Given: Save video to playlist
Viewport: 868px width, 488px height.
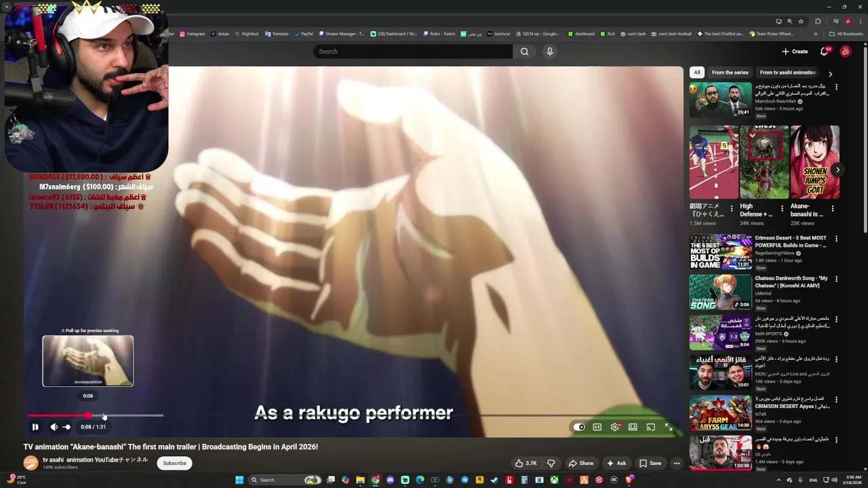Looking at the screenshot, I should click(650, 463).
